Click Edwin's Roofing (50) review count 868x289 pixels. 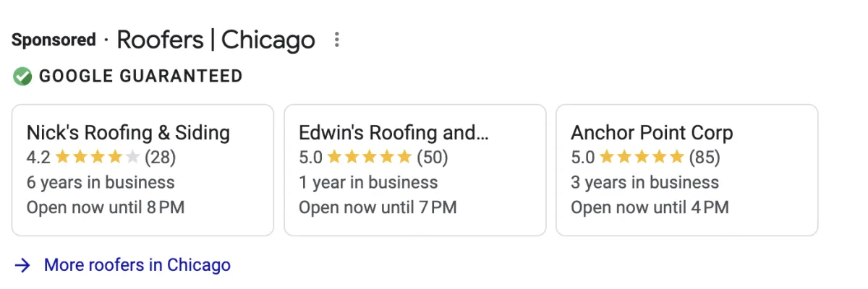tap(433, 157)
